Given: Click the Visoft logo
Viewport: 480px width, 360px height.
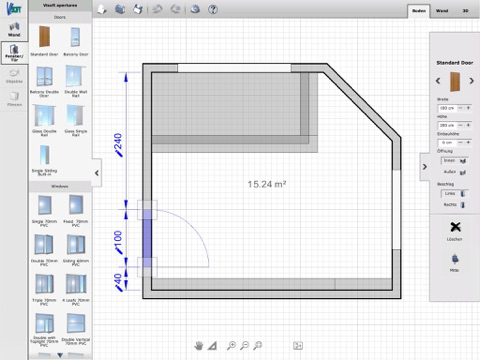Looking at the screenshot, I should pos(14,8).
